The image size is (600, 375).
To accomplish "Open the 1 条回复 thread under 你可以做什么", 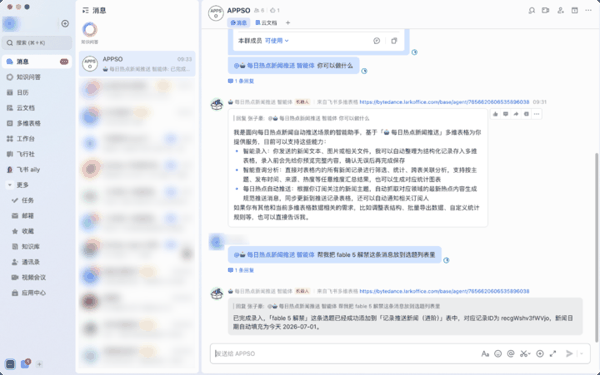I will 241,81.
